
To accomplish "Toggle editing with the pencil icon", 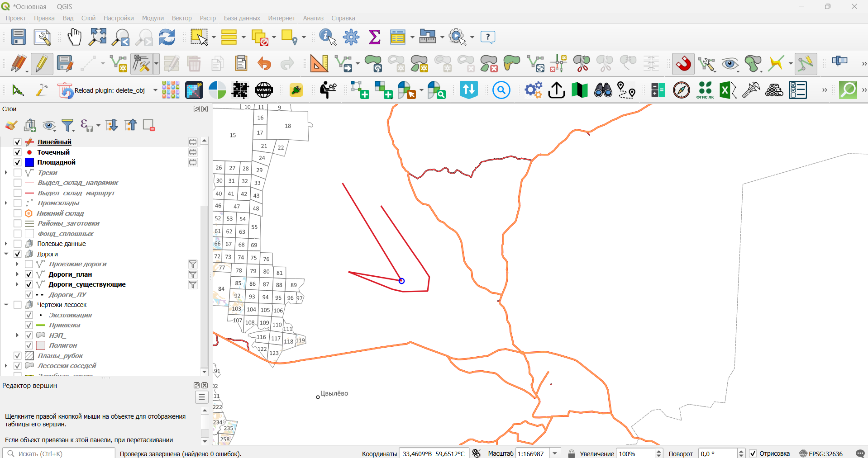I will pos(42,64).
